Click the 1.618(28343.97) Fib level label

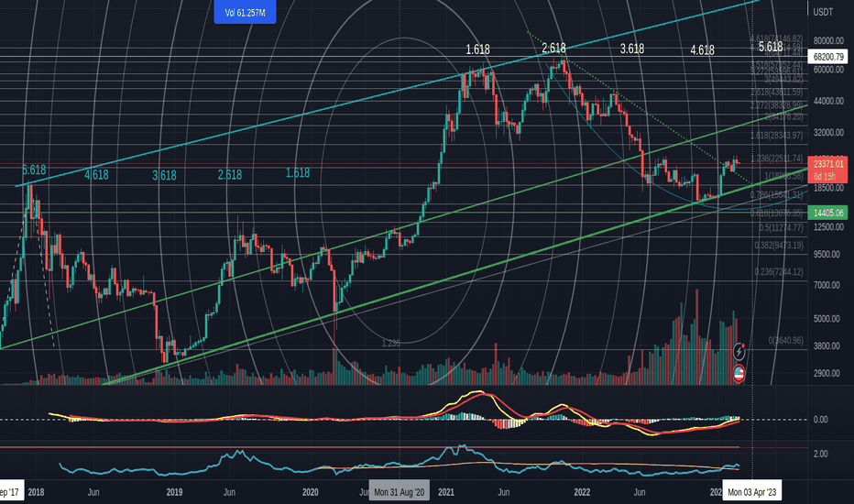[777, 135]
